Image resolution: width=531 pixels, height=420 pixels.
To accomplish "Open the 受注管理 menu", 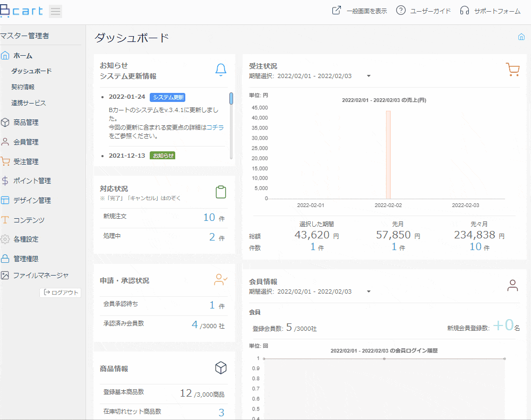I will point(26,161).
